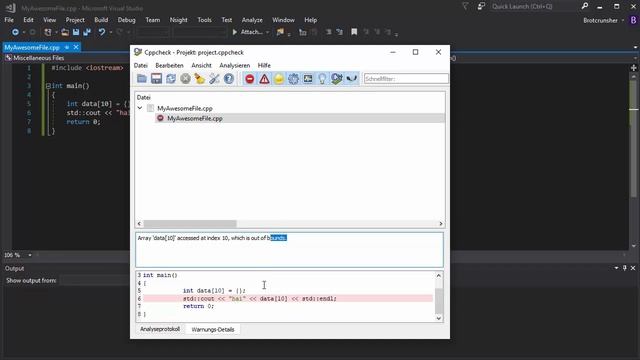The width and height of the screenshot is (640, 360).
Task: Toggle auto-hide pin on the Output panel
Action: coord(624,268)
